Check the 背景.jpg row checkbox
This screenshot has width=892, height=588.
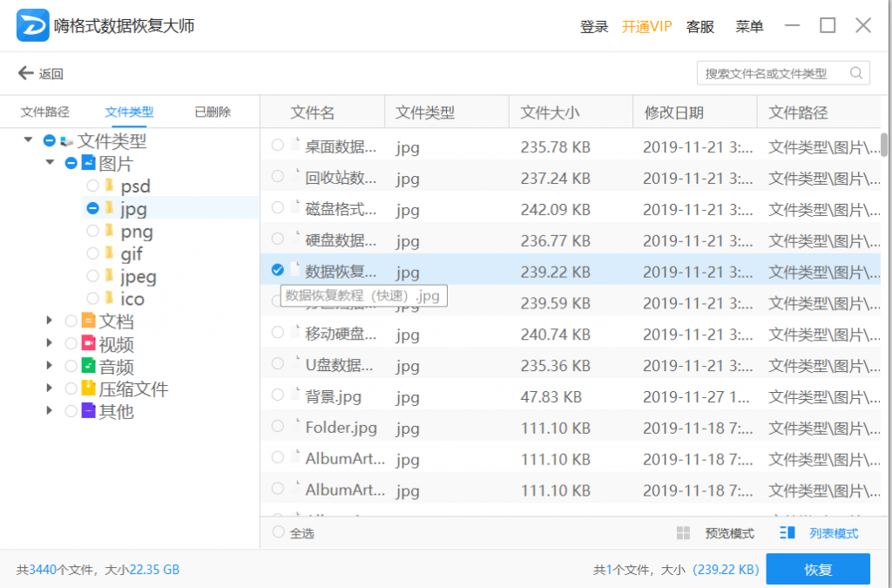click(x=278, y=394)
